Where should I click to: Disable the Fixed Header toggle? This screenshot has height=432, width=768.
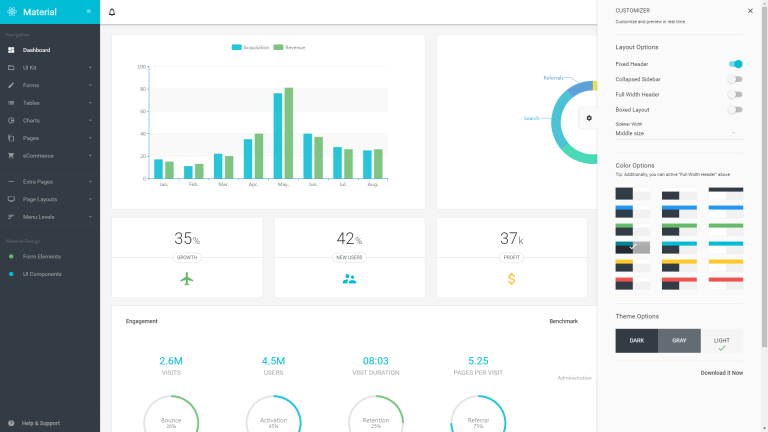pyautogui.click(x=735, y=64)
